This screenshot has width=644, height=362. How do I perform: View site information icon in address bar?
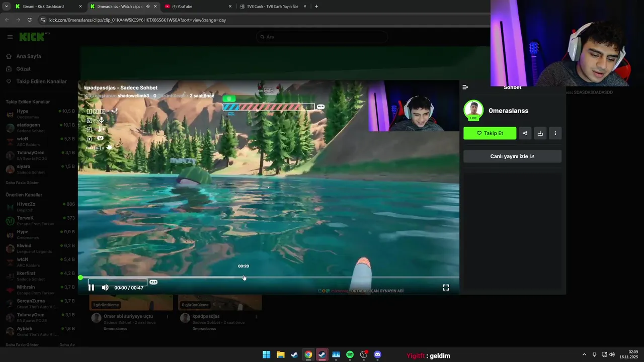pos(43,20)
